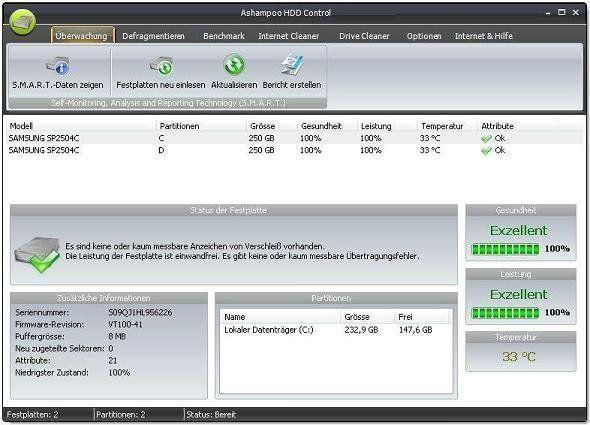Screen dimensions: 590x425
Task: Click the firmware revision value VT100-41
Action: [x=125, y=324]
